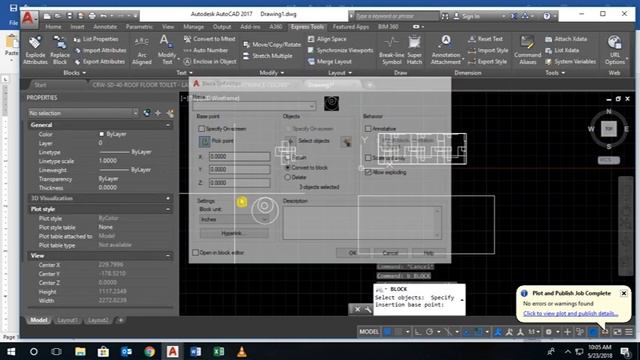Collapse the Plot style section
Image resolution: width=640 pixels, height=360 pixels.
[x=168, y=209]
